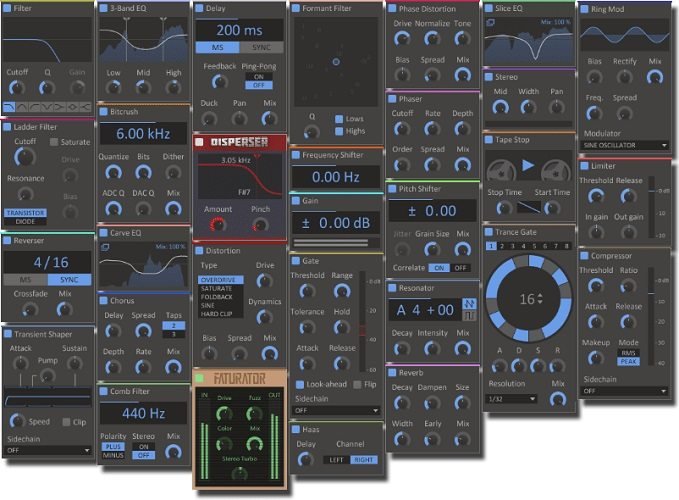
Task: Click the Bitcrush 6.00 kHz frequency field
Action: point(142,134)
